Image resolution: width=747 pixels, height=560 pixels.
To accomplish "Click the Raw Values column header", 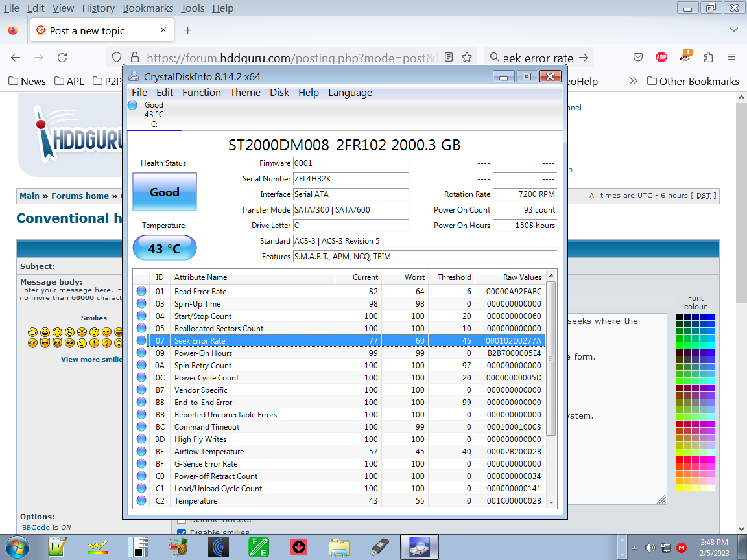I will coord(510,277).
